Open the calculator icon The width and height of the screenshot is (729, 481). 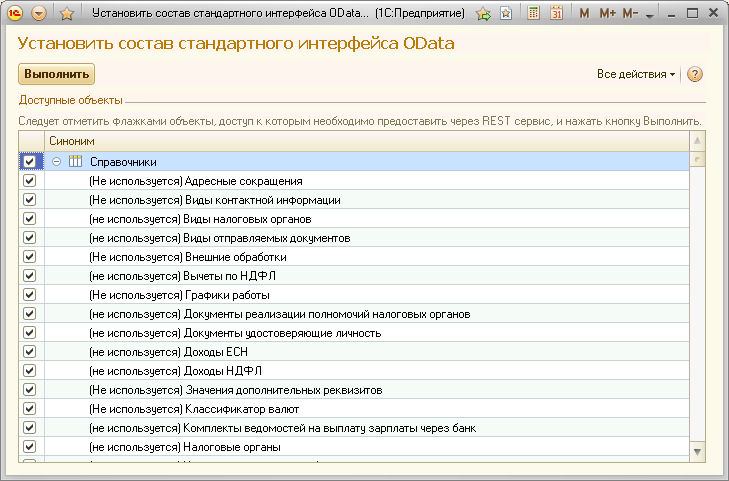(x=534, y=14)
